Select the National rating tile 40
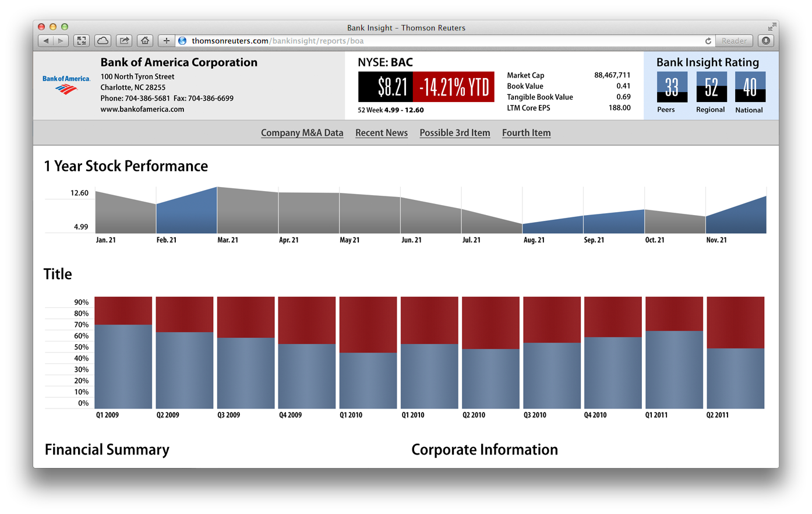 coord(750,87)
